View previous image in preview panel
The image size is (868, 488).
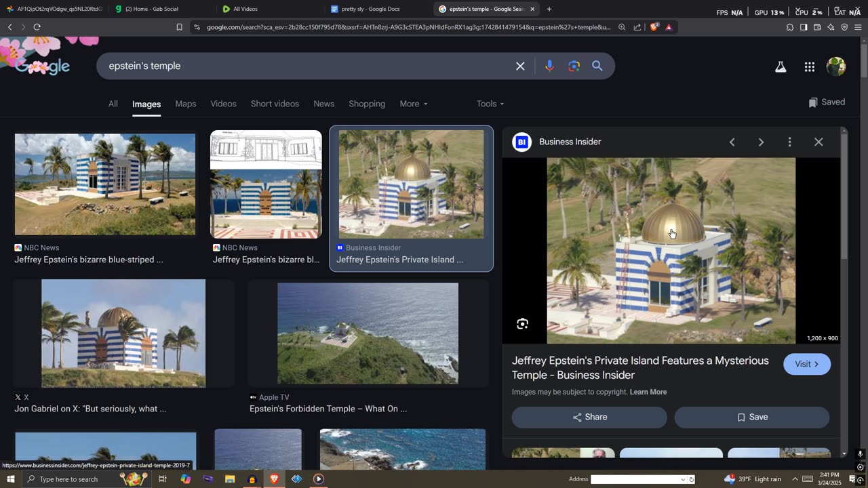pos(732,142)
